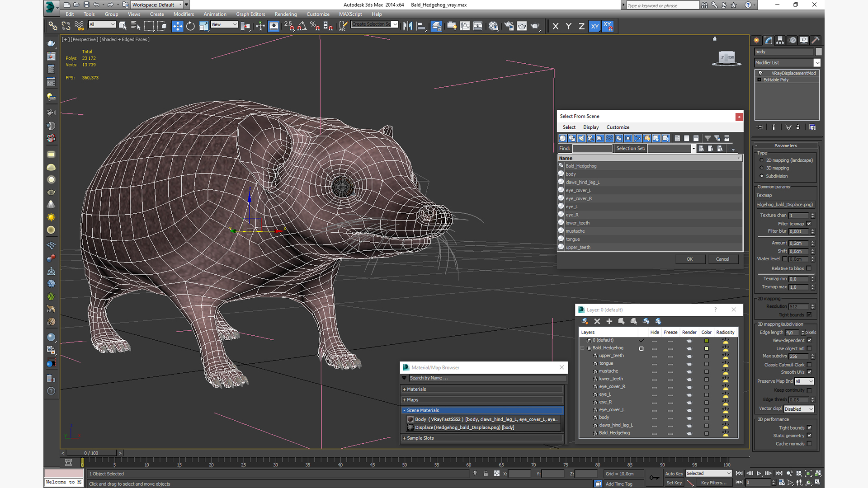Open Display menu in Select From Scene

tap(591, 127)
